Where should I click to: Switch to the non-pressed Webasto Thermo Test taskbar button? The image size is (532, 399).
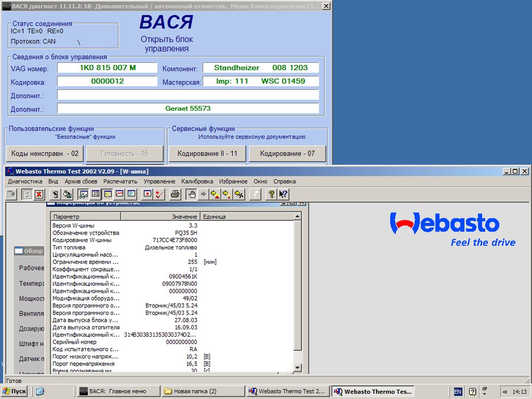(x=288, y=392)
